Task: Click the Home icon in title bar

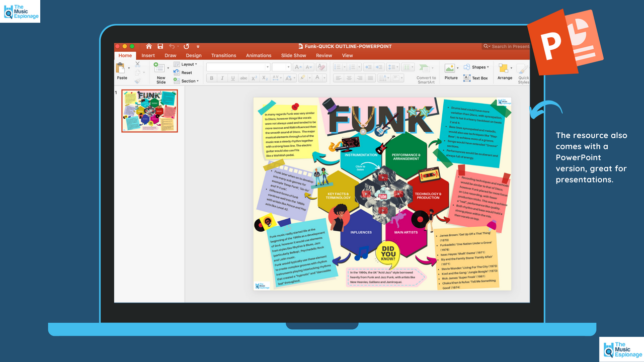Action: pyautogui.click(x=148, y=46)
